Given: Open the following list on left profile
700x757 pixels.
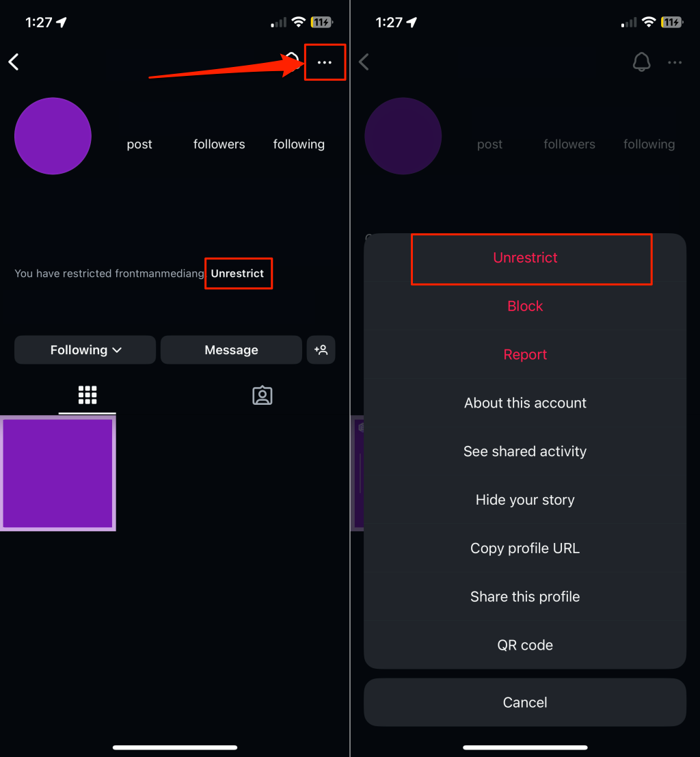Looking at the screenshot, I should click(299, 144).
